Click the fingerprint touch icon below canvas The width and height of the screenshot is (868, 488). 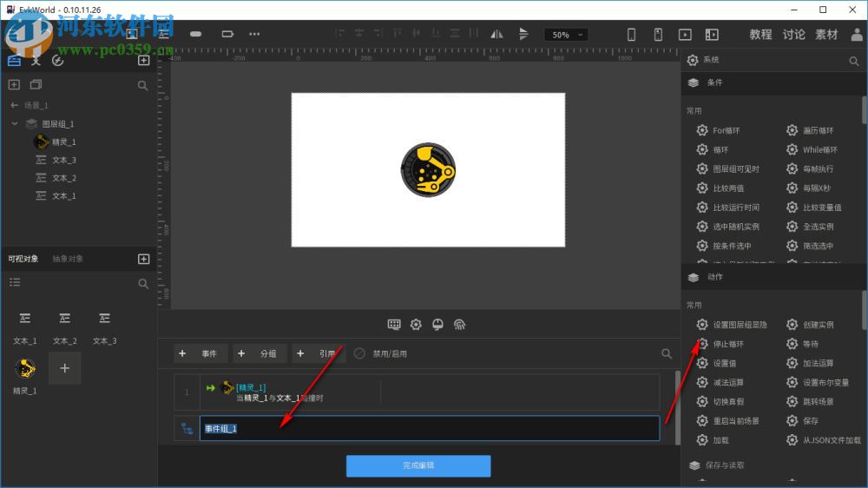click(x=460, y=325)
